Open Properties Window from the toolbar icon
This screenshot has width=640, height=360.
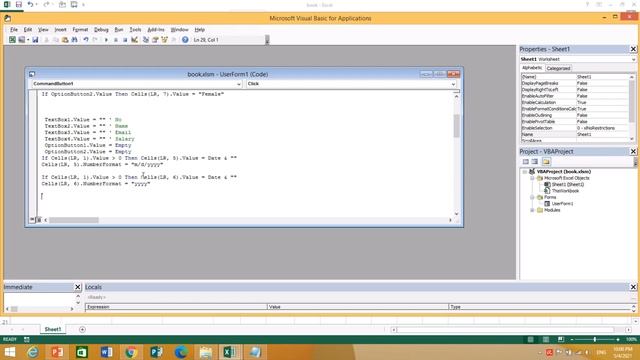point(155,40)
